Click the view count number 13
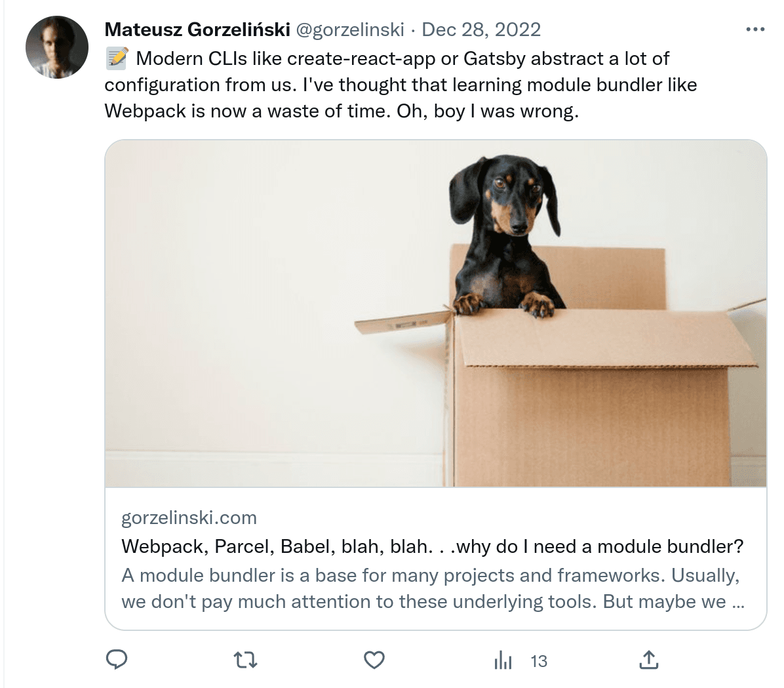This screenshot has width=784, height=688. click(x=539, y=662)
